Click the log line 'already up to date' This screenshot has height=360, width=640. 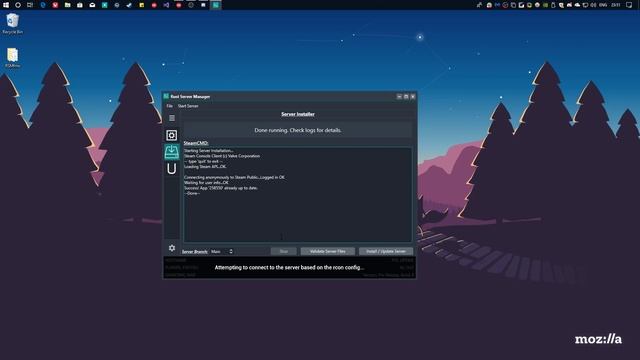pyautogui.click(x=221, y=188)
